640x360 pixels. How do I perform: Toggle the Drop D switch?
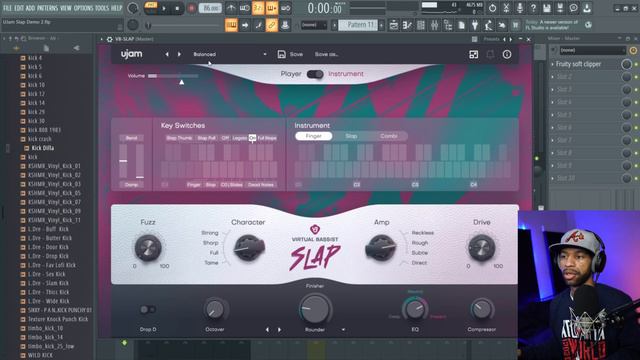[x=147, y=310]
